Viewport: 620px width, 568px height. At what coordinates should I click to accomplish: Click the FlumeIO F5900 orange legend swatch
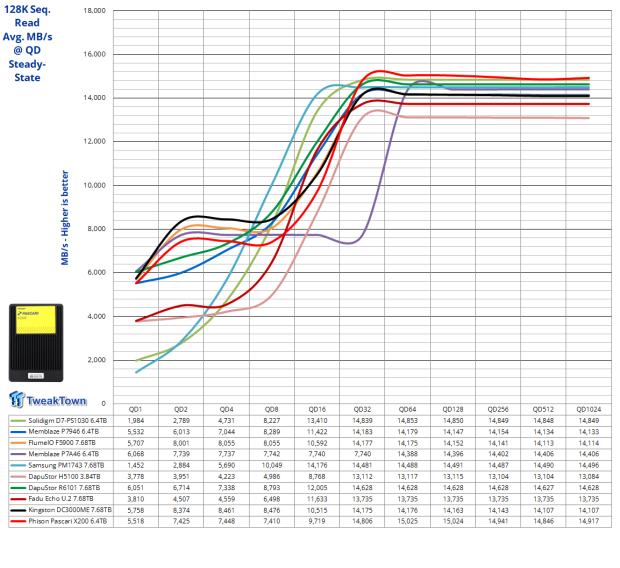[x=18, y=443]
